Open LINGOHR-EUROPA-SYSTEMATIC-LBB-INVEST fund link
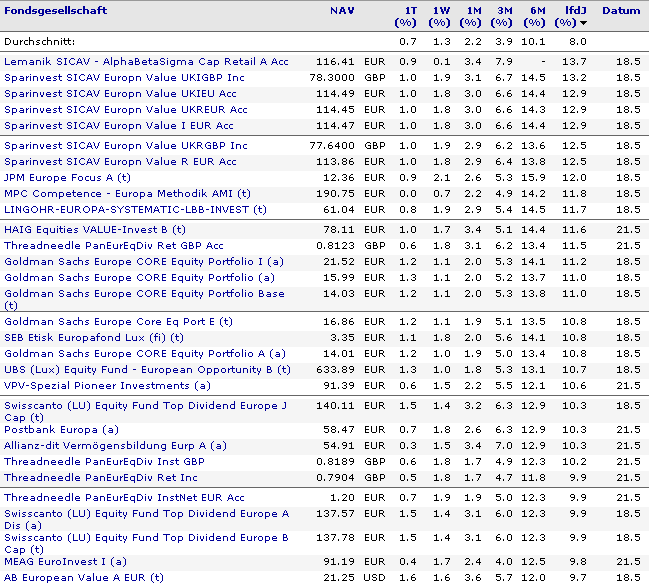Image resolution: width=649 pixels, height=583 pixels. pos(135,210)
